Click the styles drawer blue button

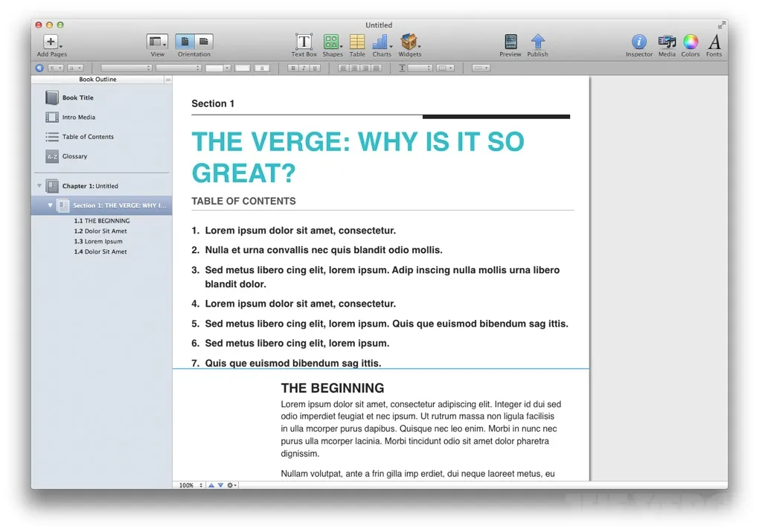[39, 68]
